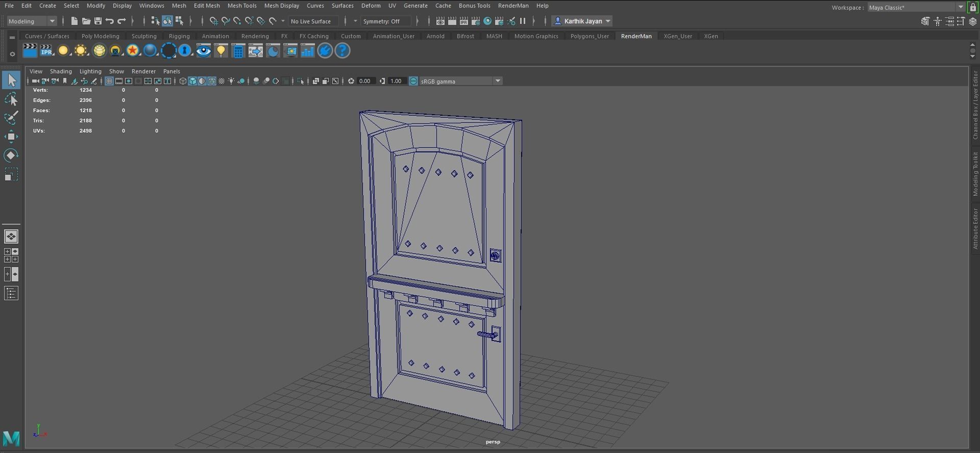Open the Karthik Jayan account dropdown
The width and height of the screenshot is (980, 453).
coord(582,21)
